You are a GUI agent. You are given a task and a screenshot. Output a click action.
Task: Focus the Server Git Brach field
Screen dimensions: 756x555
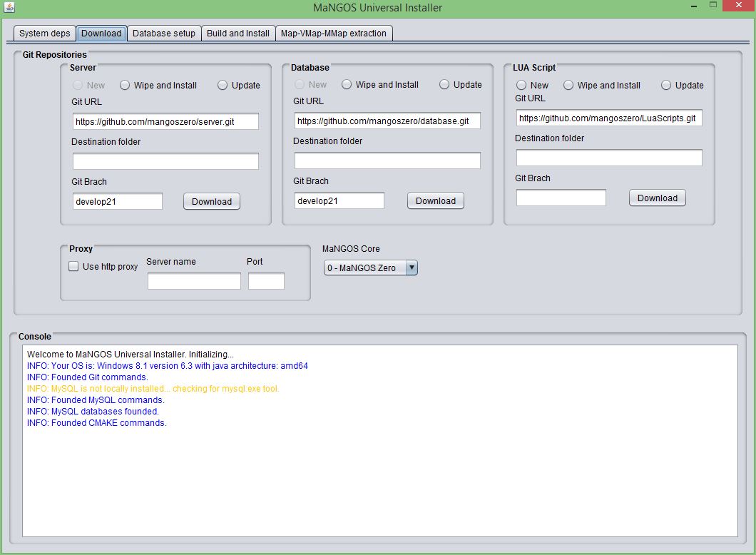click(x=118, y=202)
